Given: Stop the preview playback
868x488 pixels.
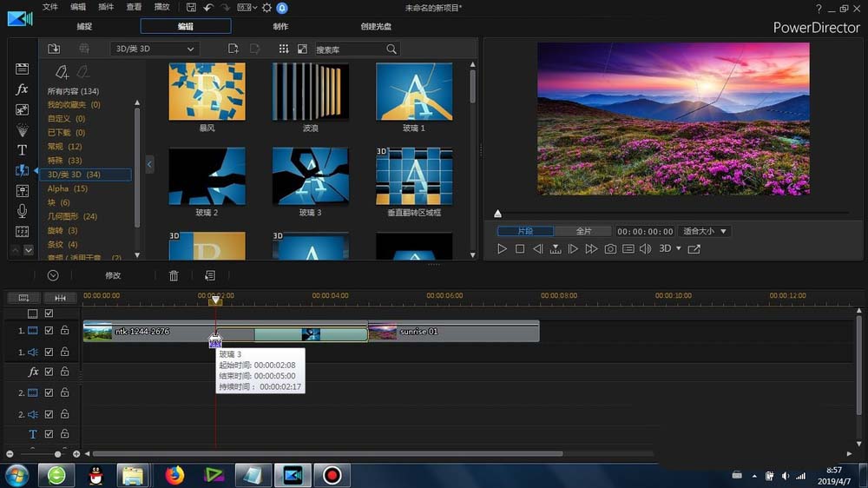Looking at the screenshot, I should pyautogui.click(x=520, y=249).
